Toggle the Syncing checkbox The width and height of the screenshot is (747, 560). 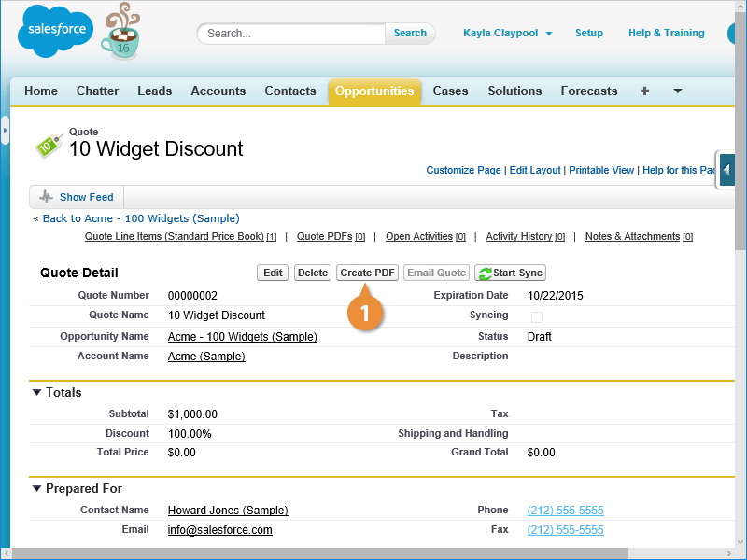(x=537, y=317)
